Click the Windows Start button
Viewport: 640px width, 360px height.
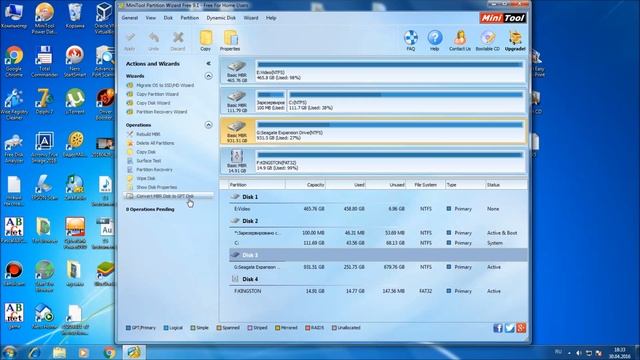10,352
